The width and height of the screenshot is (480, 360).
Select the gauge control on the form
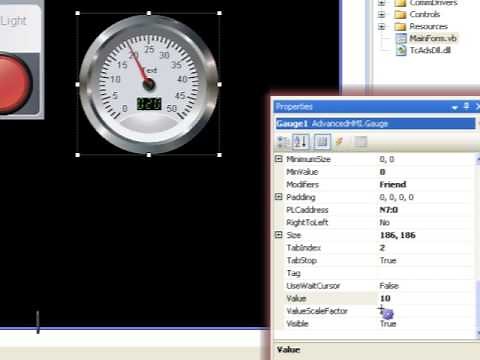coord(149,84)
